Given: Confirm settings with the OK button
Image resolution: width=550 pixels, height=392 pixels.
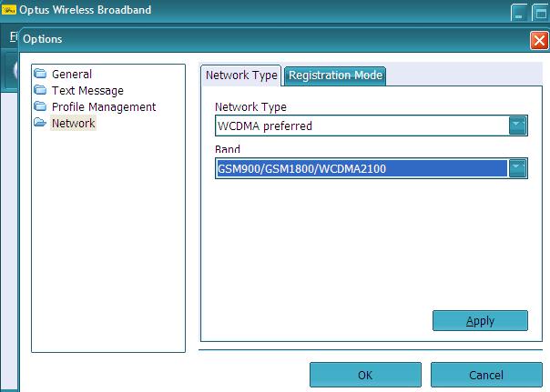Looking at the screenshot, I should [x=365, y=375].
